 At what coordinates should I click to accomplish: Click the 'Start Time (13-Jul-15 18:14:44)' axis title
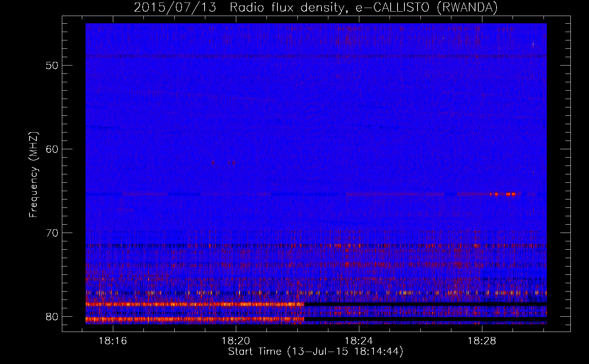(315, 352)
